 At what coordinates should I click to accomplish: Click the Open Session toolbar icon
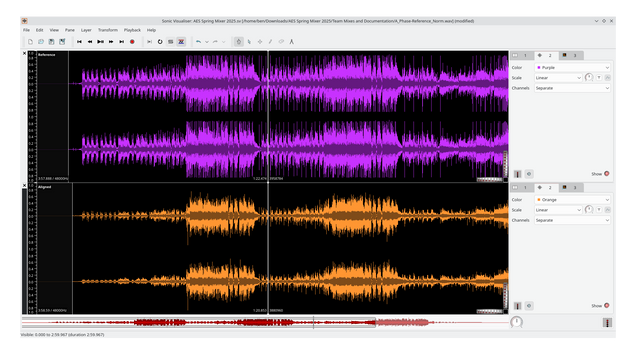(41, 42)
